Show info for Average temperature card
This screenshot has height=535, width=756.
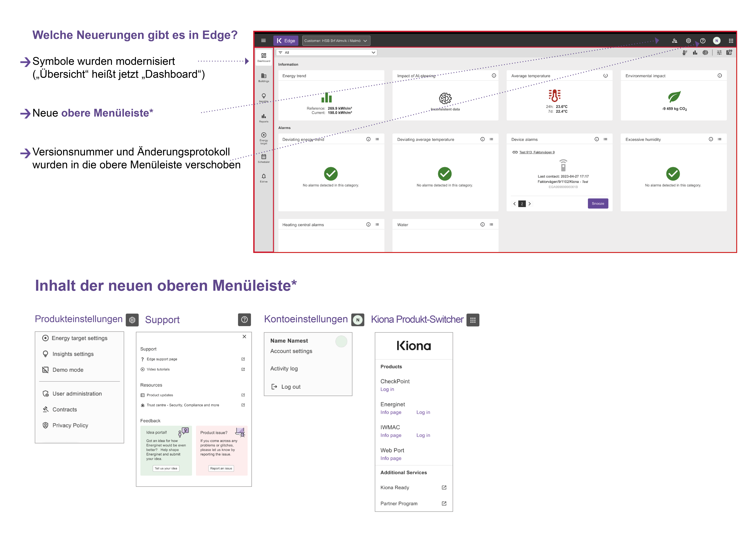pyautogui.click(x=606, y=75)
